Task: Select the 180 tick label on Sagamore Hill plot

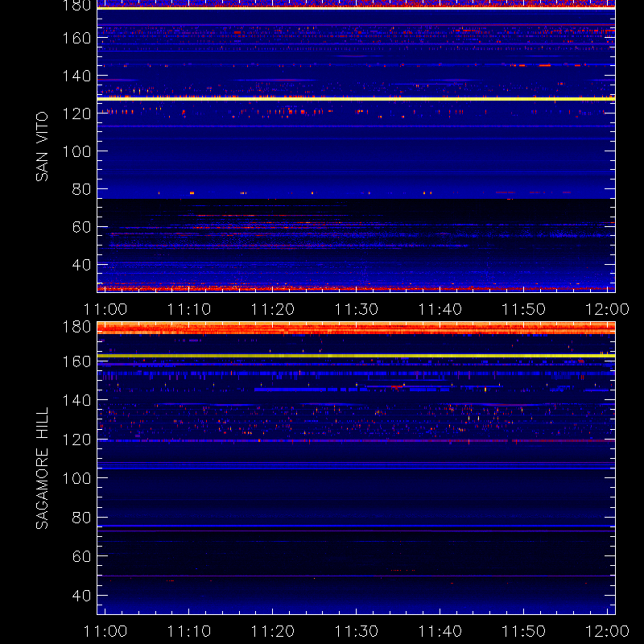Action: click(76, 327)
